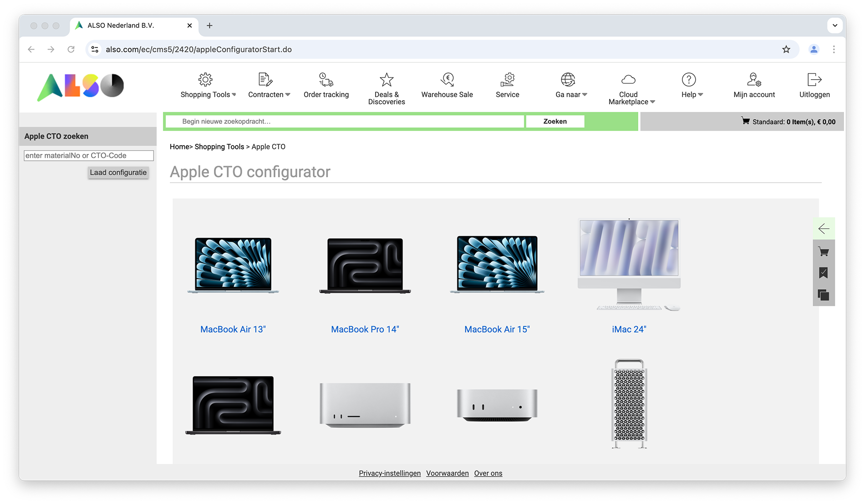Click the bookmark checklist side icon

coord(824,273)
